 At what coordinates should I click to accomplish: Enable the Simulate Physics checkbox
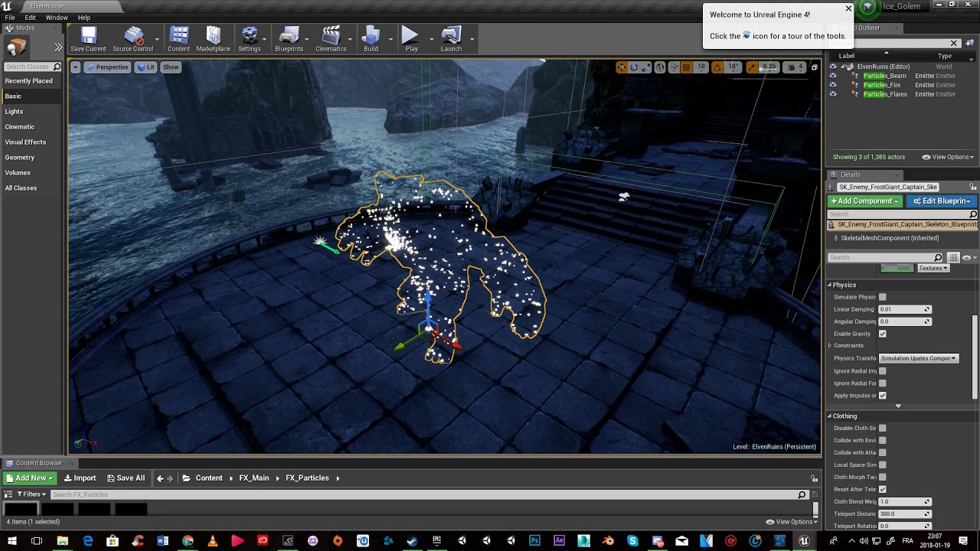click(882, 297)
